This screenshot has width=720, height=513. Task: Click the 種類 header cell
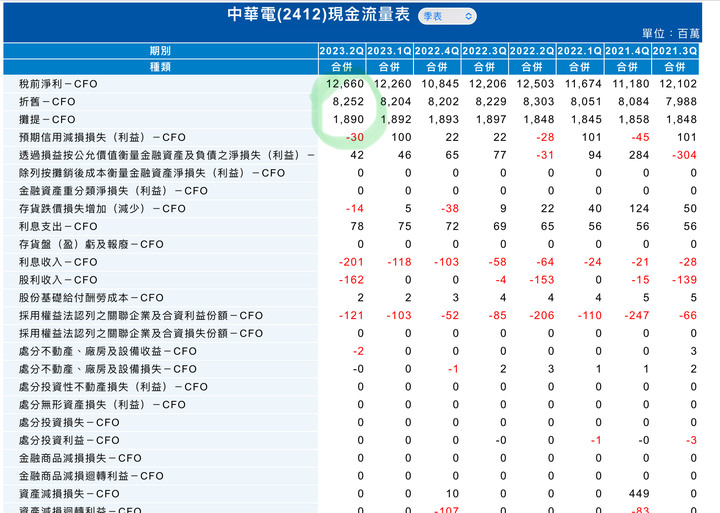[160, 67]
